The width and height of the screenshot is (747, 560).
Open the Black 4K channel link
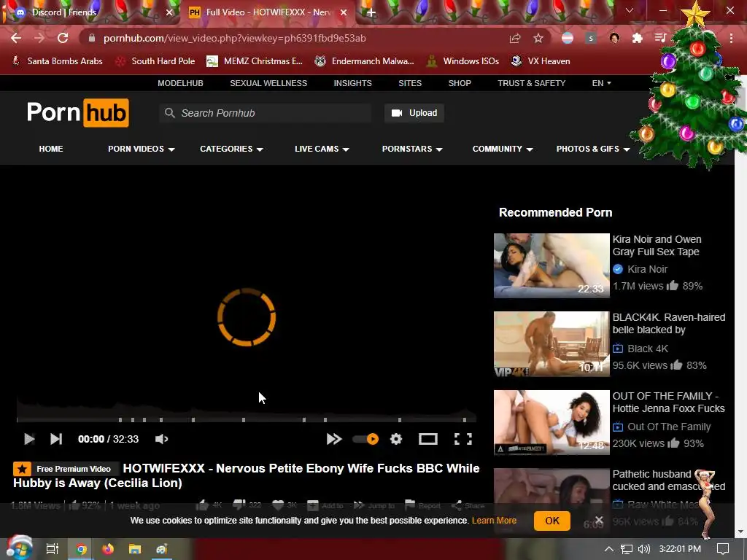click(x=648, y=349)
